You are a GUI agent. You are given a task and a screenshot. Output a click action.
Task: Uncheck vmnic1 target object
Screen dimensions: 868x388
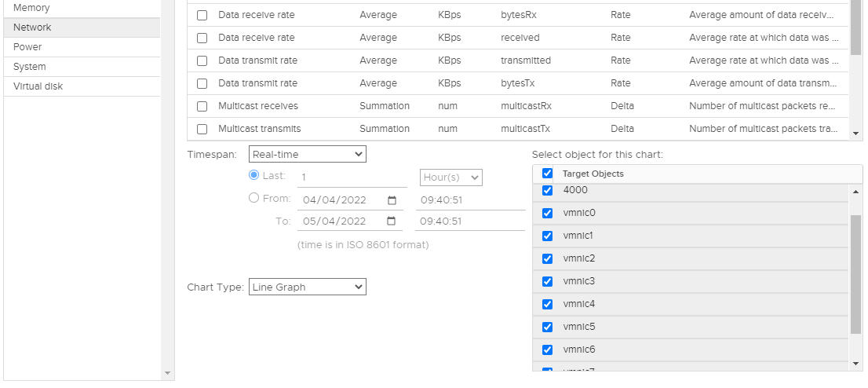[x=548, y=236]
